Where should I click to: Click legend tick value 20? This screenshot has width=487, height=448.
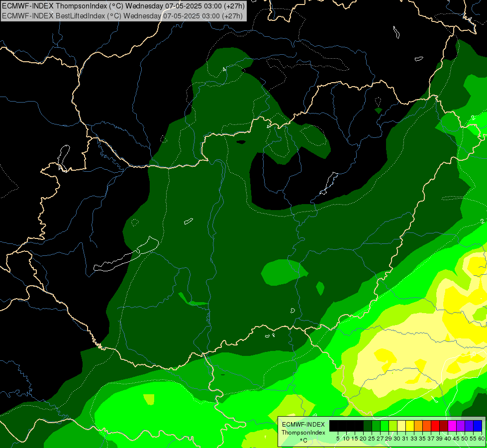[364, 439]
